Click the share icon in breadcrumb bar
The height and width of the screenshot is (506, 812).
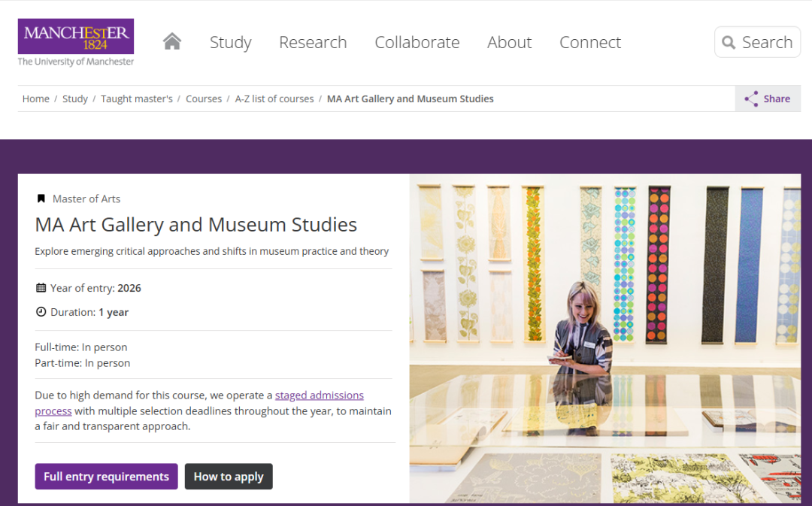(x=751, y=98)
